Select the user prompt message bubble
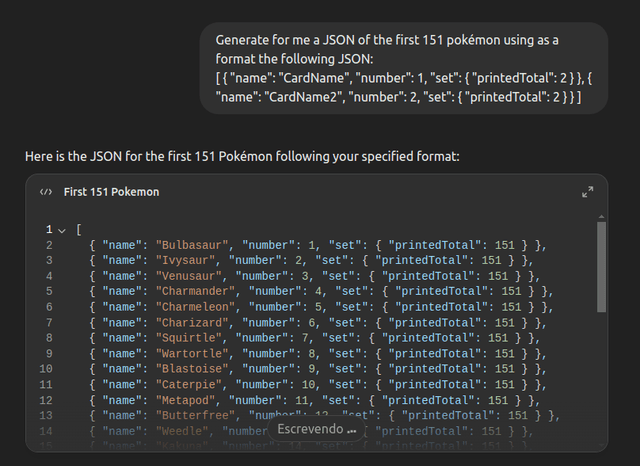 (x=404, y=68)
